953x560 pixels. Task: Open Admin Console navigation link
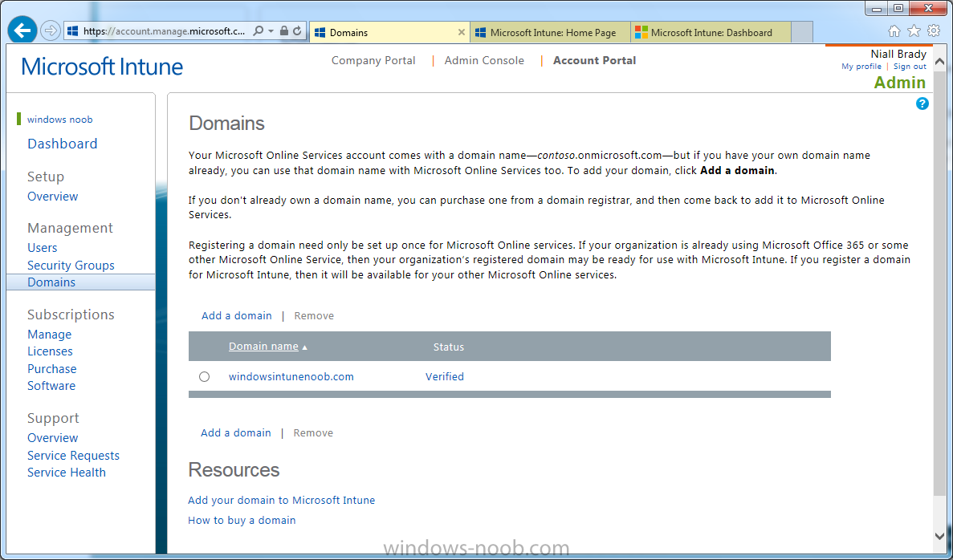(484, 61)
